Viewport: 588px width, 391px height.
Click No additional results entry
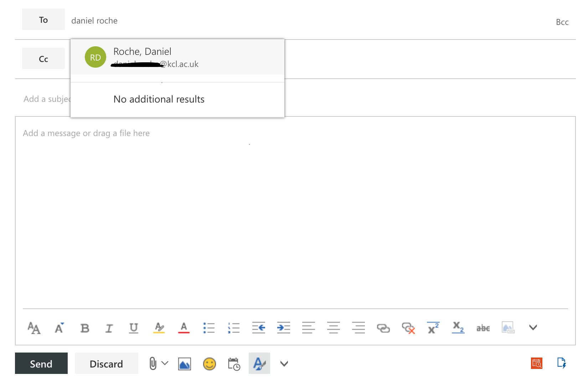(159, 99)
